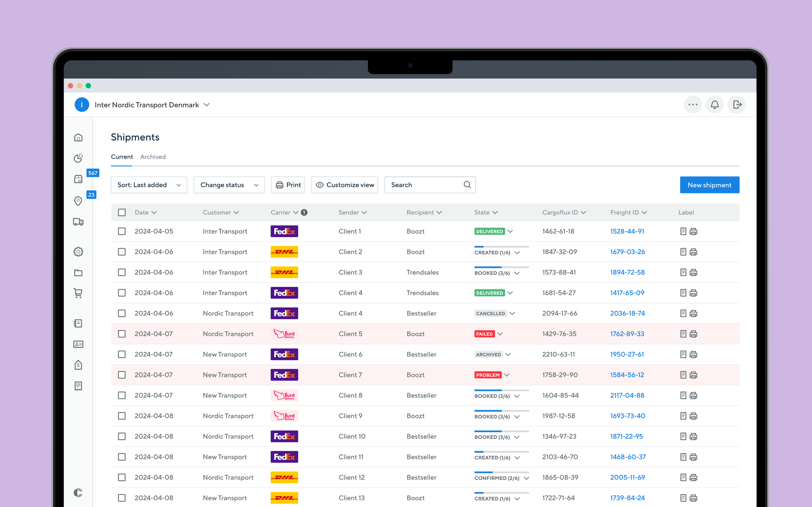812x507 pixels.
Task: Expand the Change status dropdown
Action: 229,185
